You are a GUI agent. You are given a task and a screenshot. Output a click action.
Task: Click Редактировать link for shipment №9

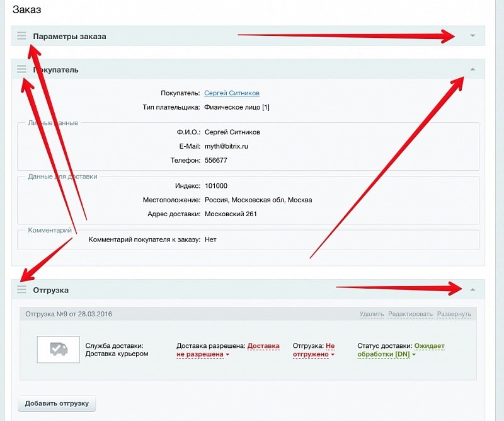point(410,314)
